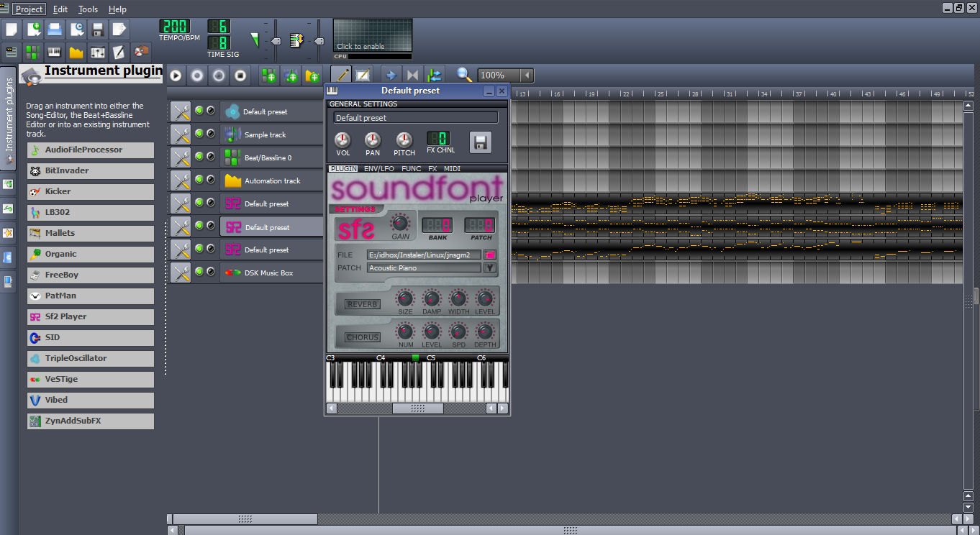
Task: Open recently opened projects list
Action: point(76,29)
